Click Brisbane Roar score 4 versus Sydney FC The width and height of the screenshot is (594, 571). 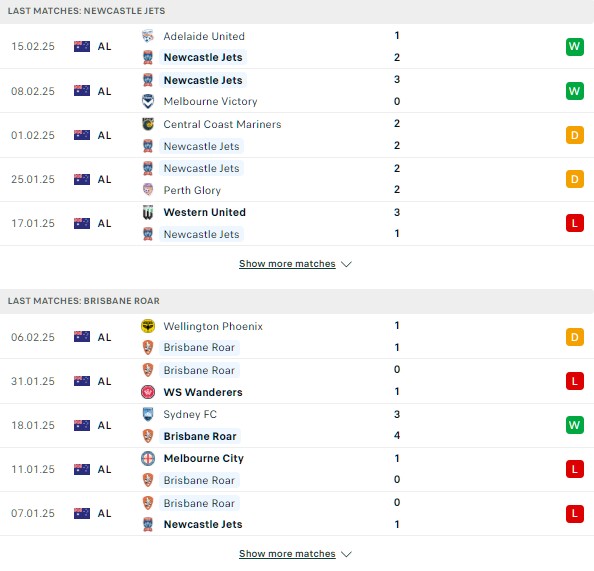click(397, 436)
